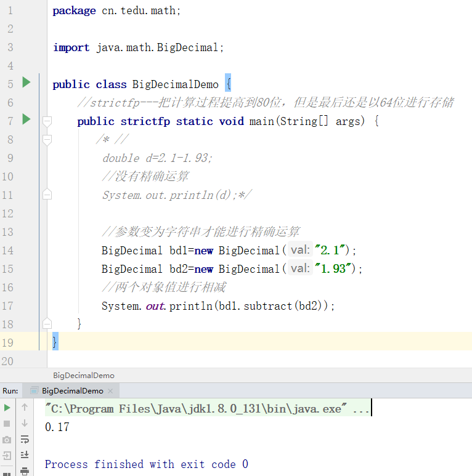Click the val: hint on line 14
The image size is (472, 476).
[x=300, y=250]
